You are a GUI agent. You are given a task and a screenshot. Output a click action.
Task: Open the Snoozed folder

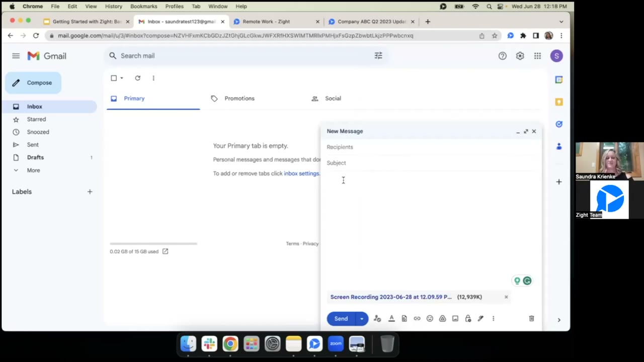[x=49, y=132]
